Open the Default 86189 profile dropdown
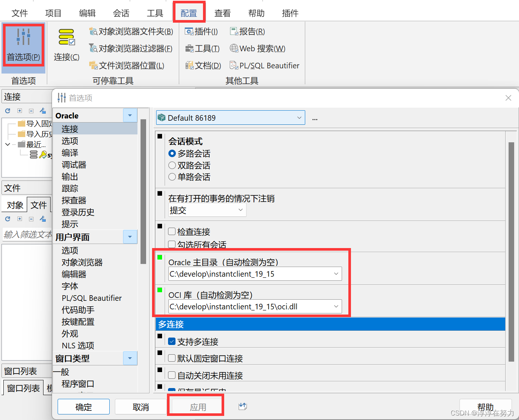This screenshot has height=420, width=519. point(299,117)
